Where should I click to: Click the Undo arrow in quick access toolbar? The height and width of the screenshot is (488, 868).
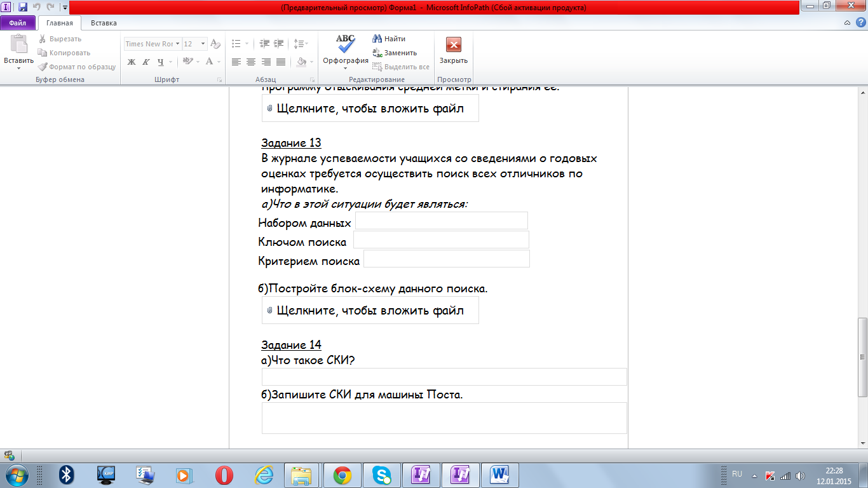[37, 7]
